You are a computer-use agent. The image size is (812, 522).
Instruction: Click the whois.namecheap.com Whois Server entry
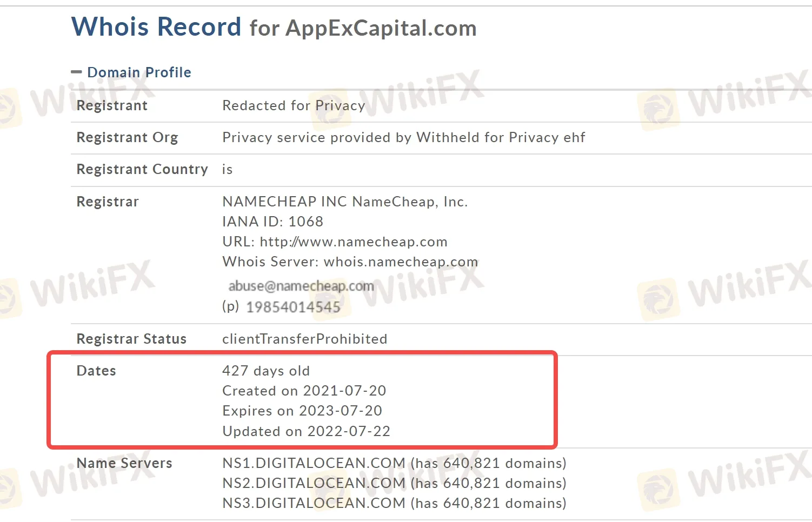click(401, 262)
